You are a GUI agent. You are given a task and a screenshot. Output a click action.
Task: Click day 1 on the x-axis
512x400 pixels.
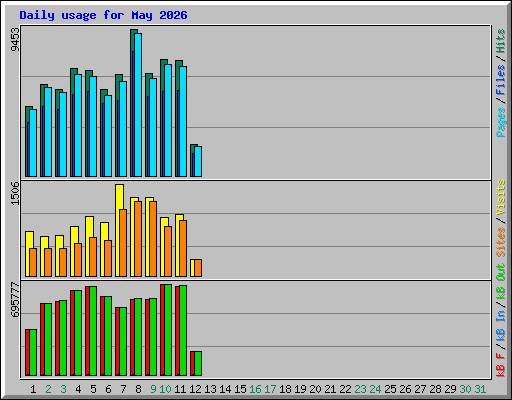point(33,389)
